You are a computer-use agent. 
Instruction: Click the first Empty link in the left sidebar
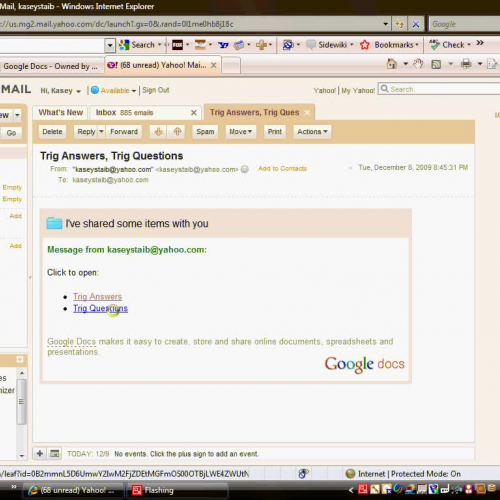[x=12, y=187]
